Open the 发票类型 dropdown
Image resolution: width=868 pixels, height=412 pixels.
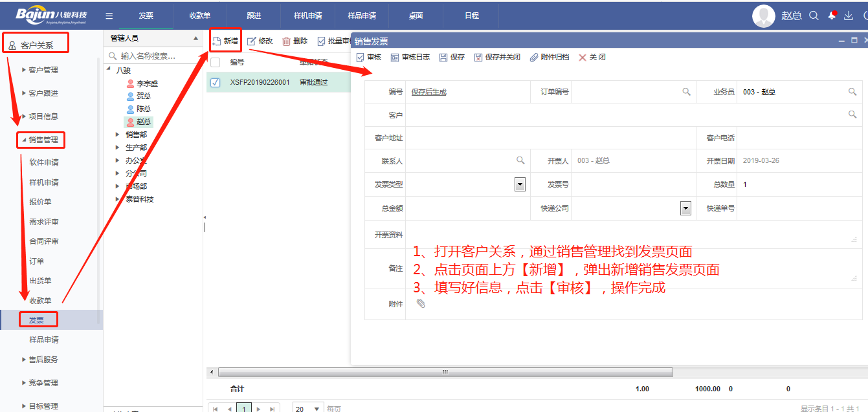[x=520, y=184]
